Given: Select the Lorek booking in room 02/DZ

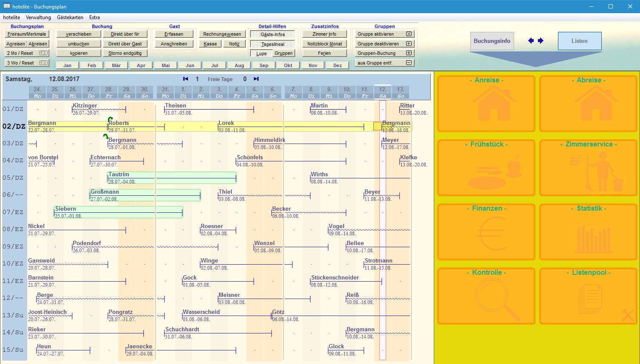Looking at the screenshot, I should [226, 123].
